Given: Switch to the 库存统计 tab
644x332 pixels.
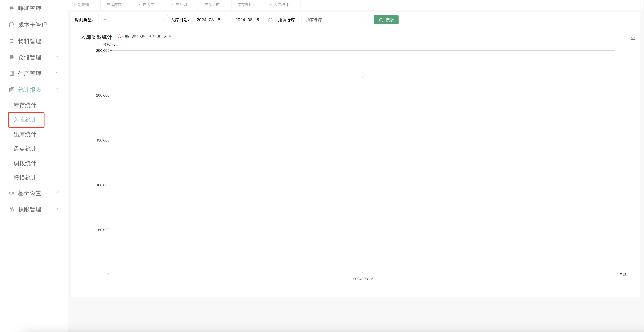Looking at the screenshot, I should (x=244, y=5).
